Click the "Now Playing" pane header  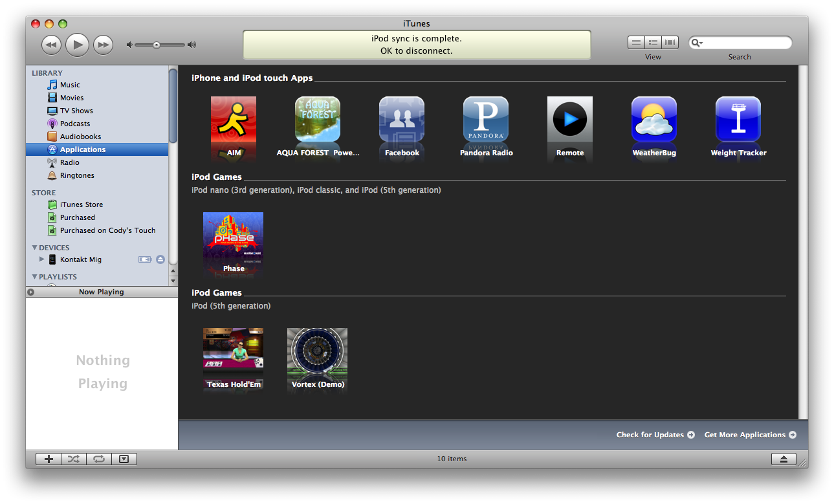102,292
